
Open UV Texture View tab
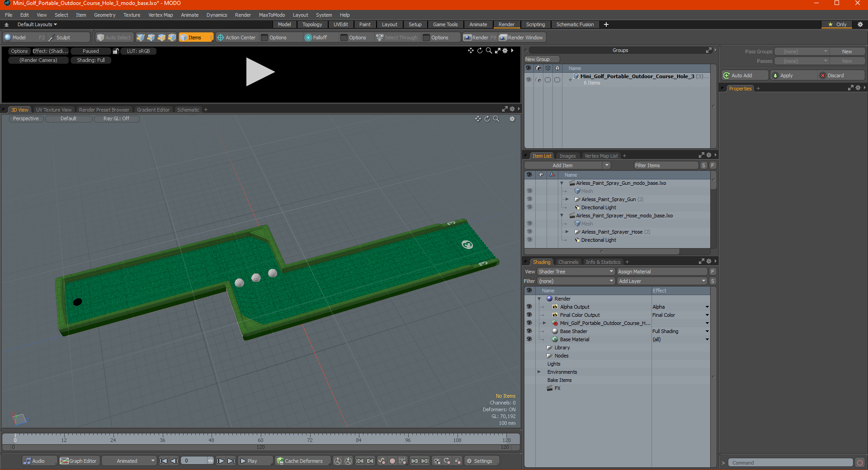(54, 110)
